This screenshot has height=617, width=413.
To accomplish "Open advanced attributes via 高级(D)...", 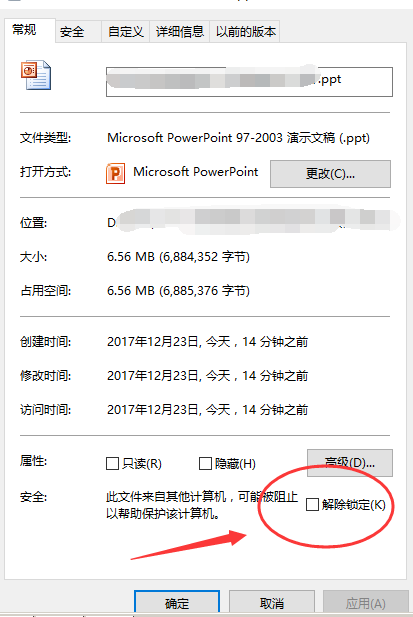I will pyautogui.click(x=350, y=463).
